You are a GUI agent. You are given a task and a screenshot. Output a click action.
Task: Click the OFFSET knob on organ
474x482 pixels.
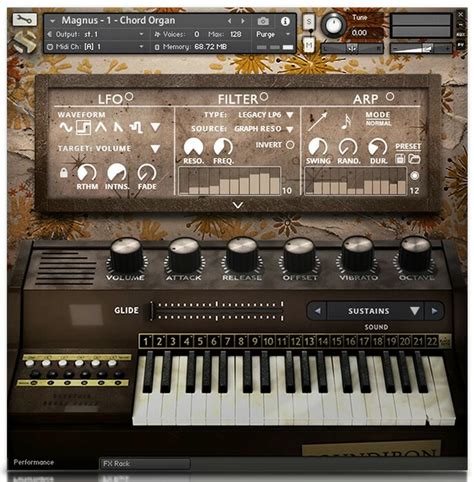pyautogui.click(x=299, y=256)
